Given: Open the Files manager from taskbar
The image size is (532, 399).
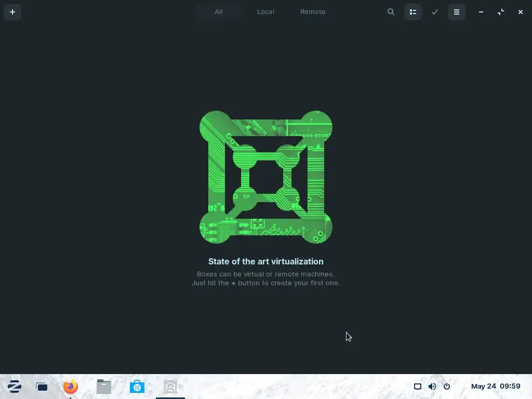Looking at the screenshot, I should point(104,387).
